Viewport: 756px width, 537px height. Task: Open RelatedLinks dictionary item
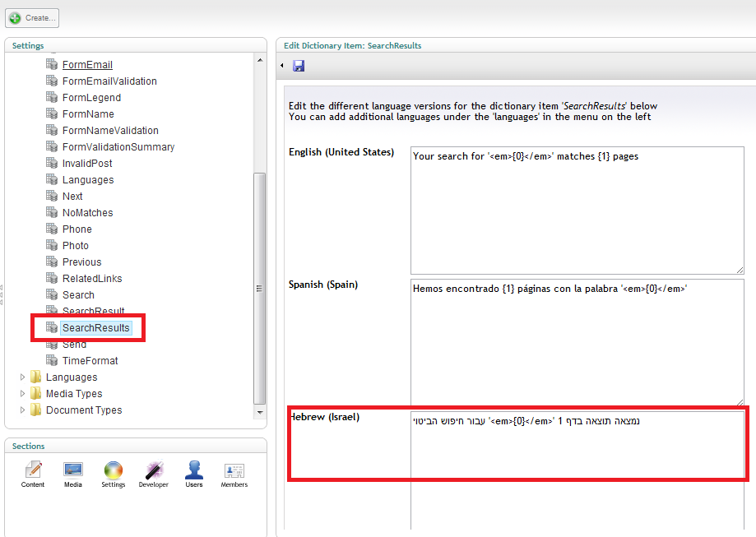(x=92, y=278)
